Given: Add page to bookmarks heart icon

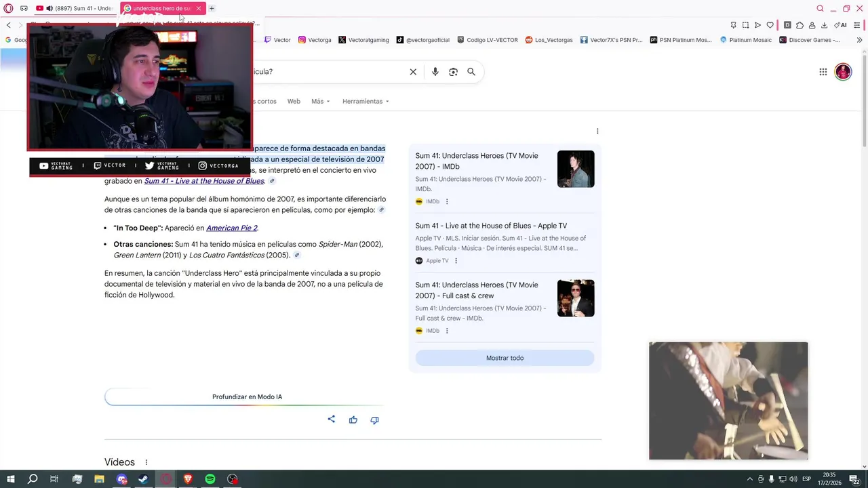Looking at the screenshot, I should click(x=770, y=25).
